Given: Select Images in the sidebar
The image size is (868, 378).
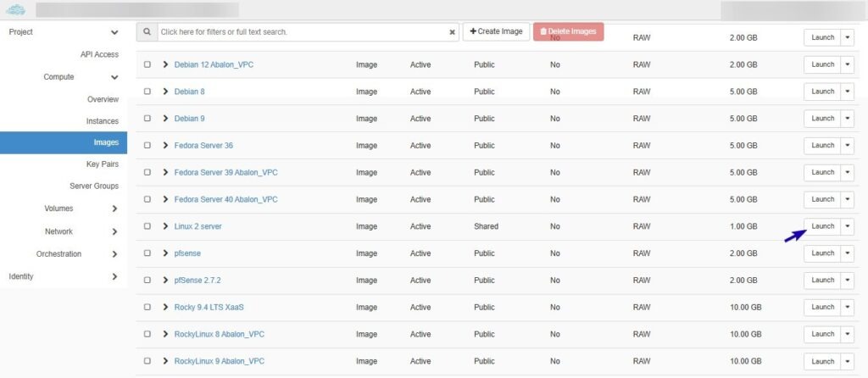Looking at the screenshot, I should point(64,142).
